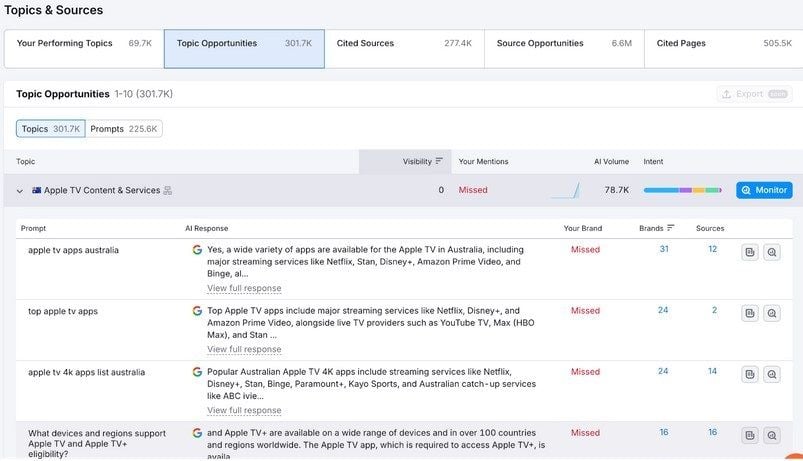Open details icon for apple tv 4k apps list australia
803x461 pixels.
pos(750,374)
